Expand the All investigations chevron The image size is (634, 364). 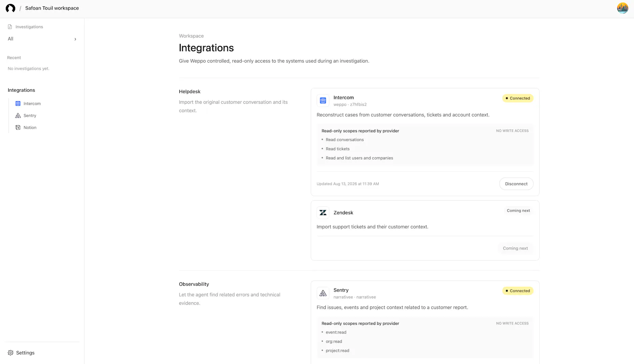(x=75, y=39)
